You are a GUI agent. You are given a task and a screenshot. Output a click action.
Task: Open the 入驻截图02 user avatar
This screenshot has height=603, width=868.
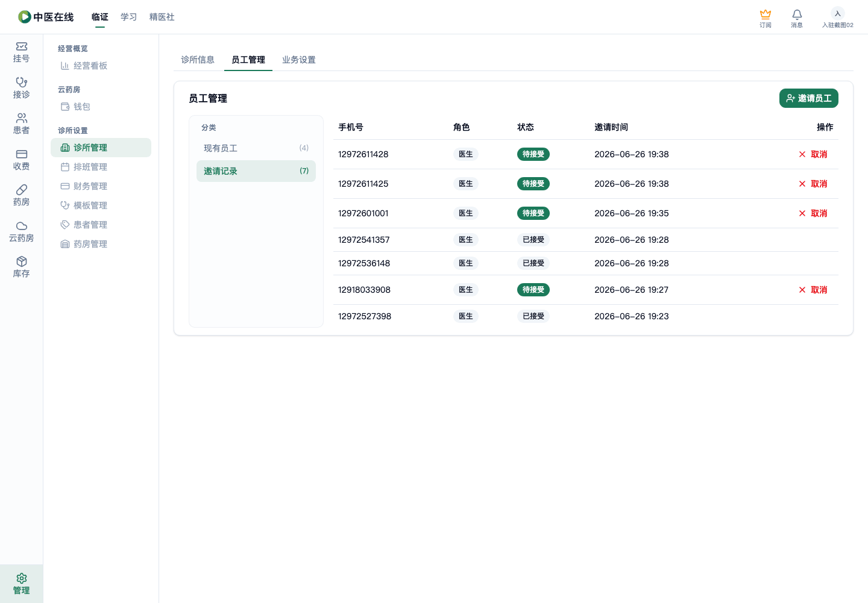click(838, 18)
